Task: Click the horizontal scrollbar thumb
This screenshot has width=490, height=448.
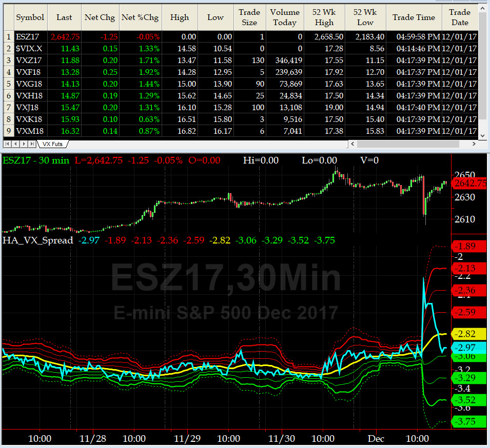Action: tap(408, 144)
